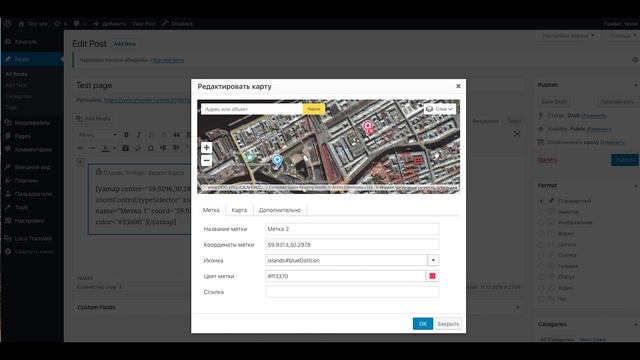Open Комментарии in the admin sidebar
This screenshot has width=640, height=360.
pyautogui.click(x=32, y=150)
